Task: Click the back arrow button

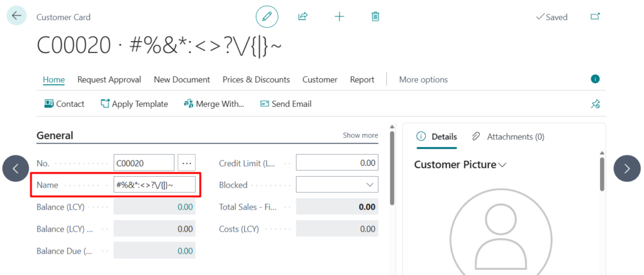Action: (16, 16)
